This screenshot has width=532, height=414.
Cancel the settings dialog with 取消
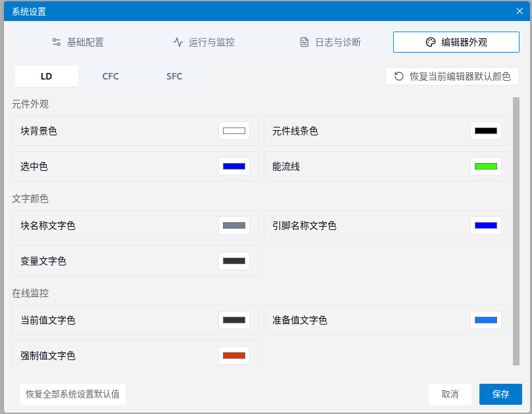click(x=450, y=394)
